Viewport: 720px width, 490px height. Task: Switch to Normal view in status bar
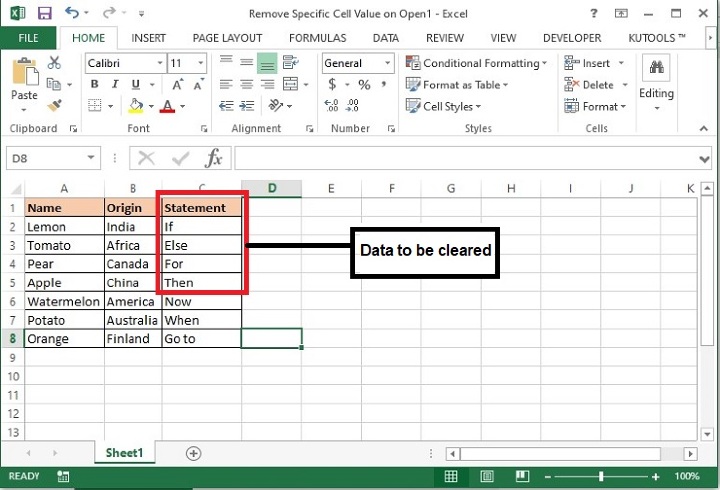point(451,477)
